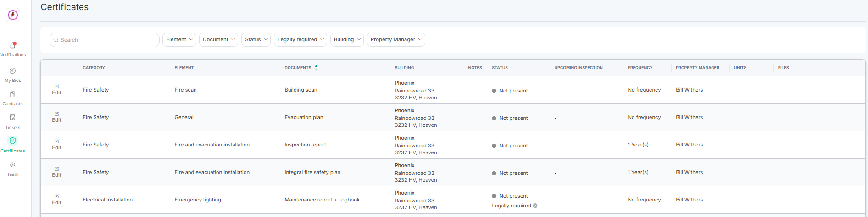Sort by the Documents column arrow
Viewport: 868px width, 217px height.
316,67
